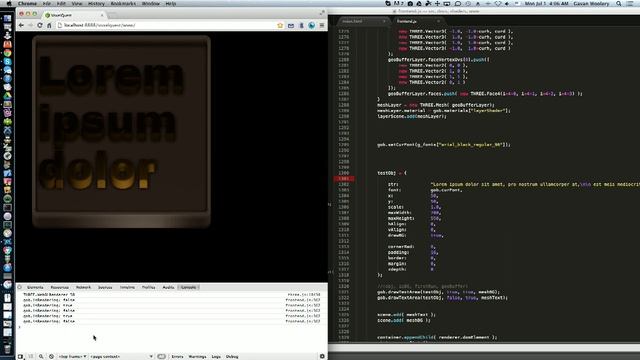This screenshot has width=640, height=360.
Task: Filter console by Debug
Action: [232, 356]
